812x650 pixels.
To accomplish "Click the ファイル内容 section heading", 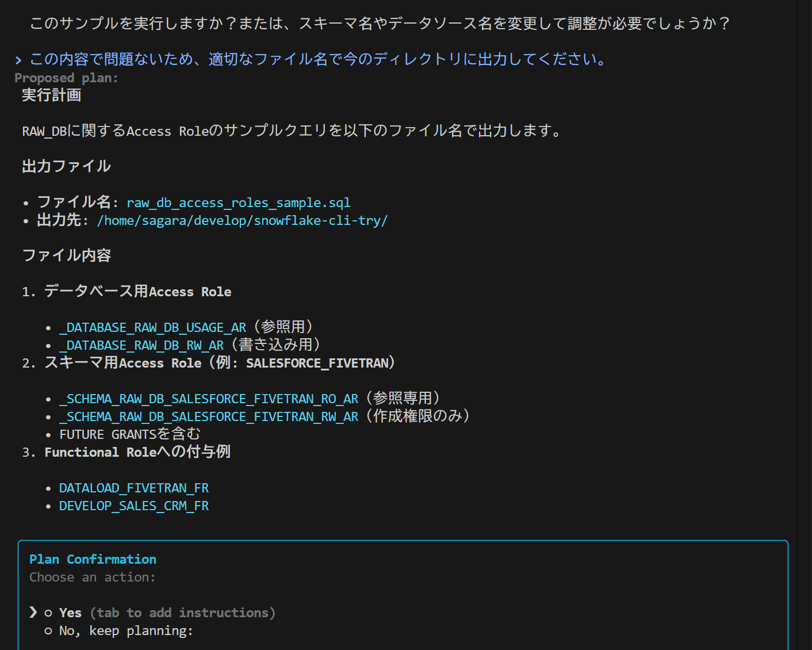I will pyautogui.click(x=66, y=256).
